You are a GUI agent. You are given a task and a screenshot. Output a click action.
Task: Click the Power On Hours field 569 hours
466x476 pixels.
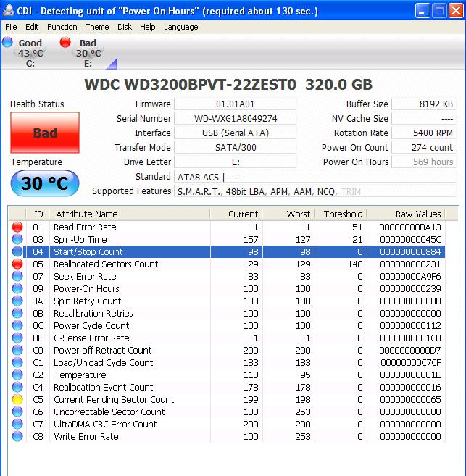(x=424, y=162)
